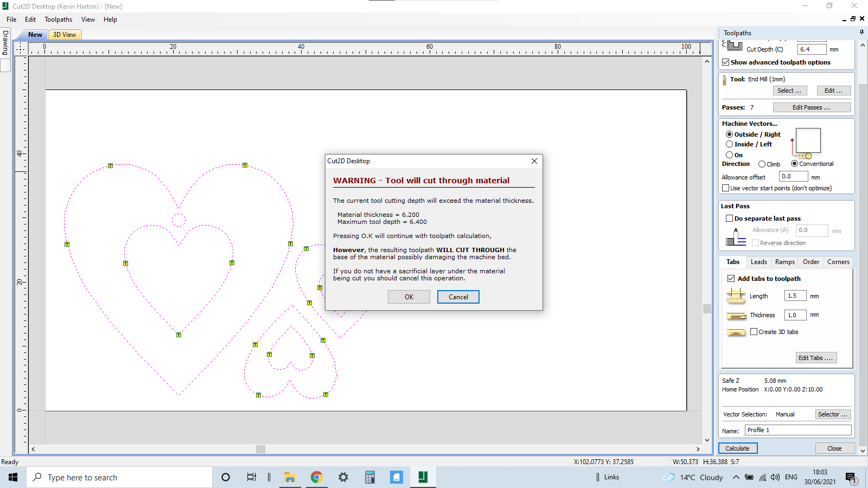Select the Inside / Left radio button
The width and height of the screenshot is (868, 488).
coord(729,144)
